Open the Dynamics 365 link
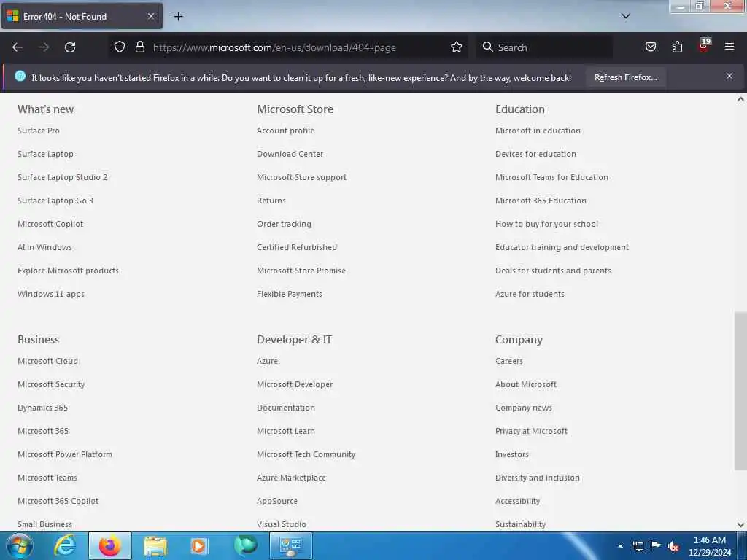The width and height of the screenshot is (747, 560). pos(43,408)
